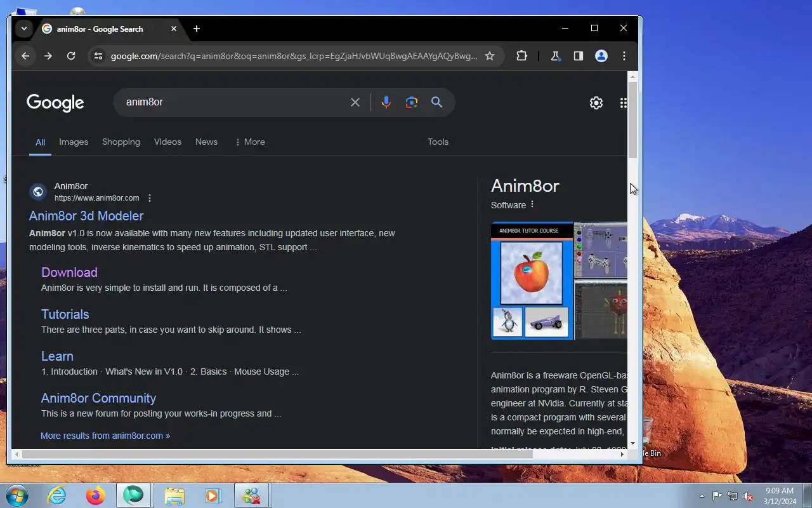
Task: Open Google quick settings gear
Action: click(x=596, y=103)
